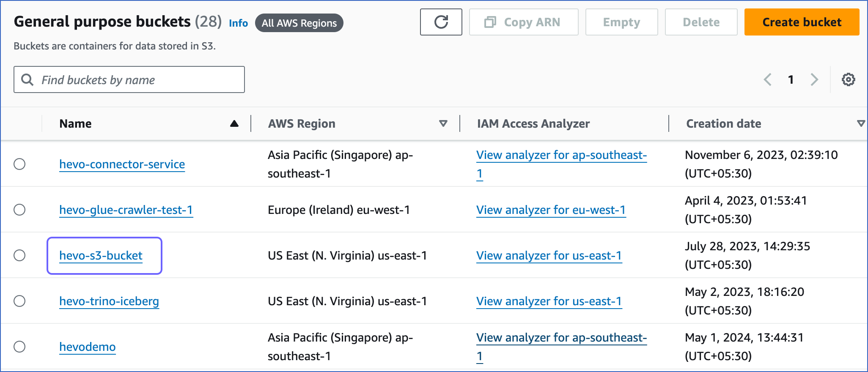Select hevodemo radio button

tap(19, 347)
